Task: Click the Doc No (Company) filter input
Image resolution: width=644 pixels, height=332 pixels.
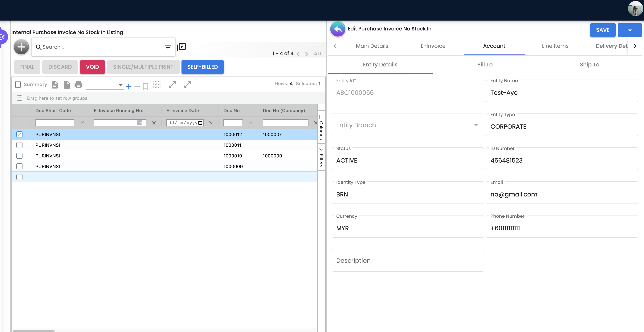Action: (285, 123)
